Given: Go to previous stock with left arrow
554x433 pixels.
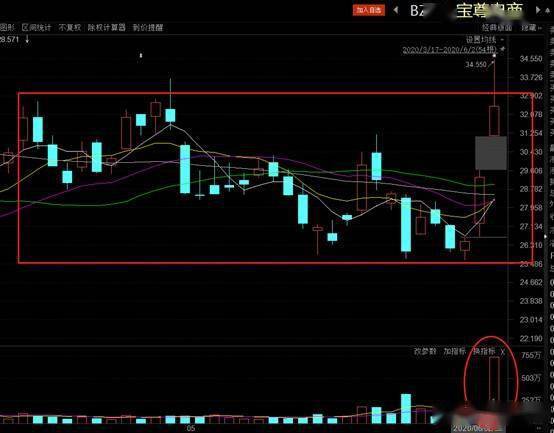Looking at the screenshot, I should pos(396,10).
